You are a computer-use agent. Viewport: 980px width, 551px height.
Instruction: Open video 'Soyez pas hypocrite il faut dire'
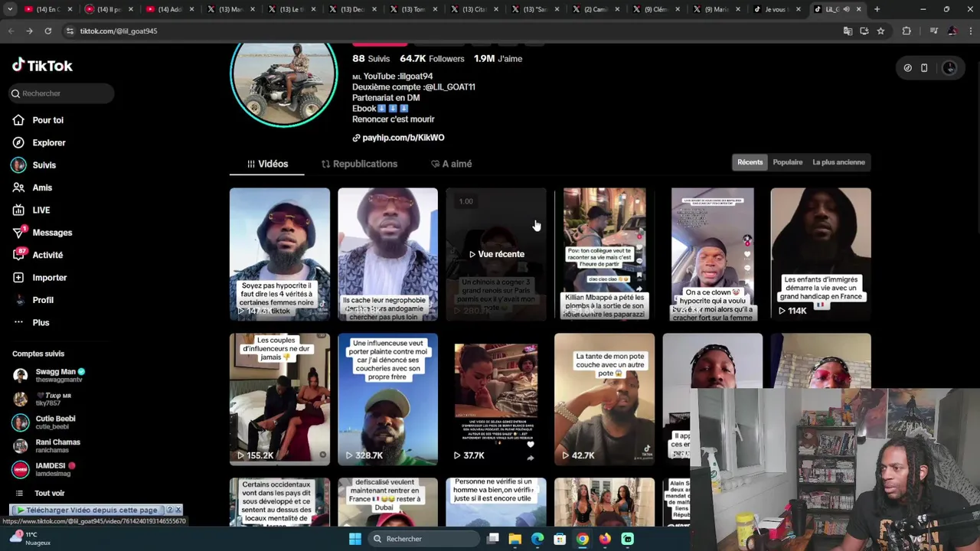(x=279, y=254)
